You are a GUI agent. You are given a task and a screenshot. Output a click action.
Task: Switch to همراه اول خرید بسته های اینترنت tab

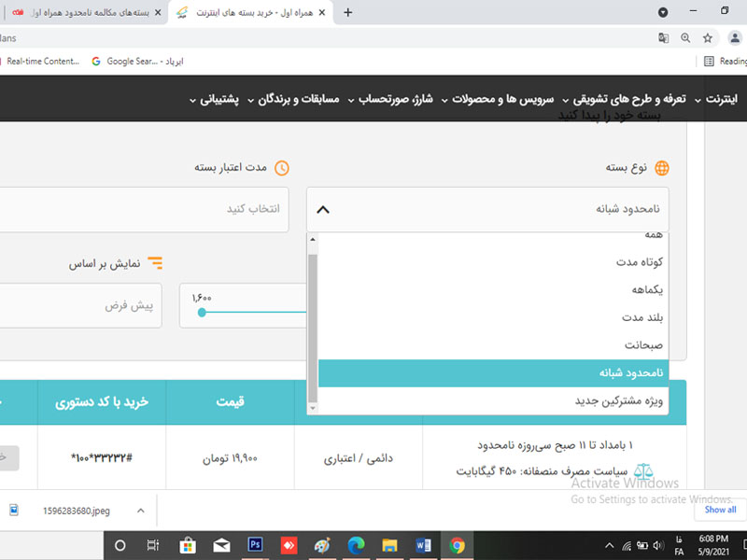click(x=250, y=13)
